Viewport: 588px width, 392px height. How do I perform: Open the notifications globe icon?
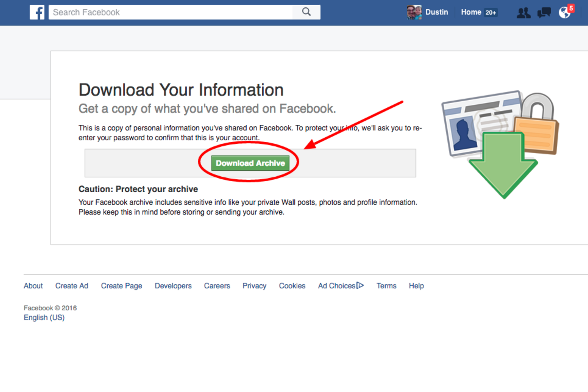click(x=565, y=13)
